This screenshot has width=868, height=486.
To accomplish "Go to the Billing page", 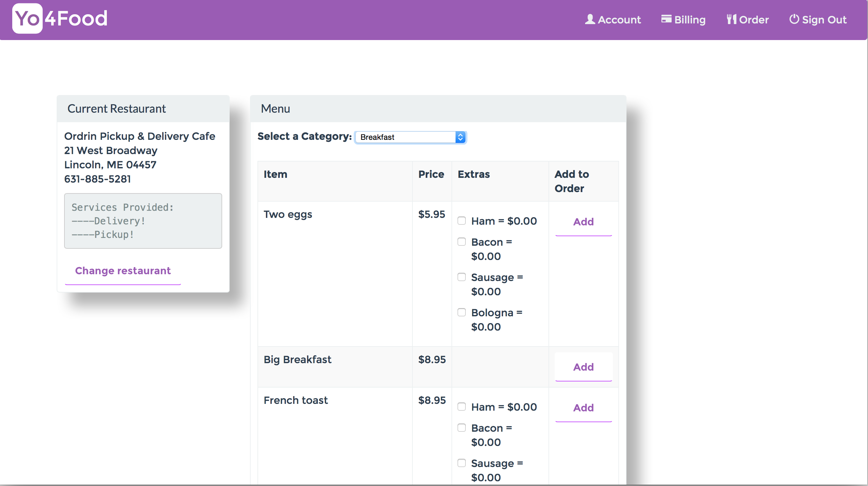I will tap(689, 20).
